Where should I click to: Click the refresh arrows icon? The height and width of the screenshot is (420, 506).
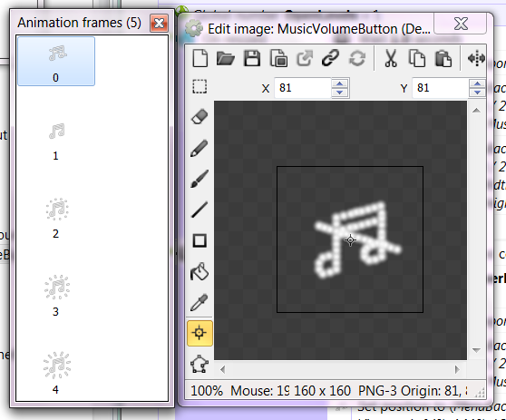coord(357,58)
